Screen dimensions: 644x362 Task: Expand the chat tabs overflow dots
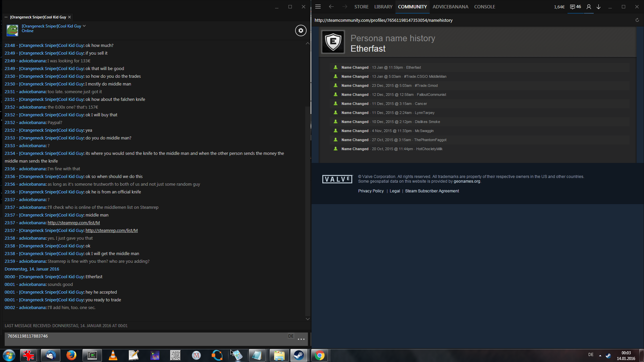[x=6, y=17]
